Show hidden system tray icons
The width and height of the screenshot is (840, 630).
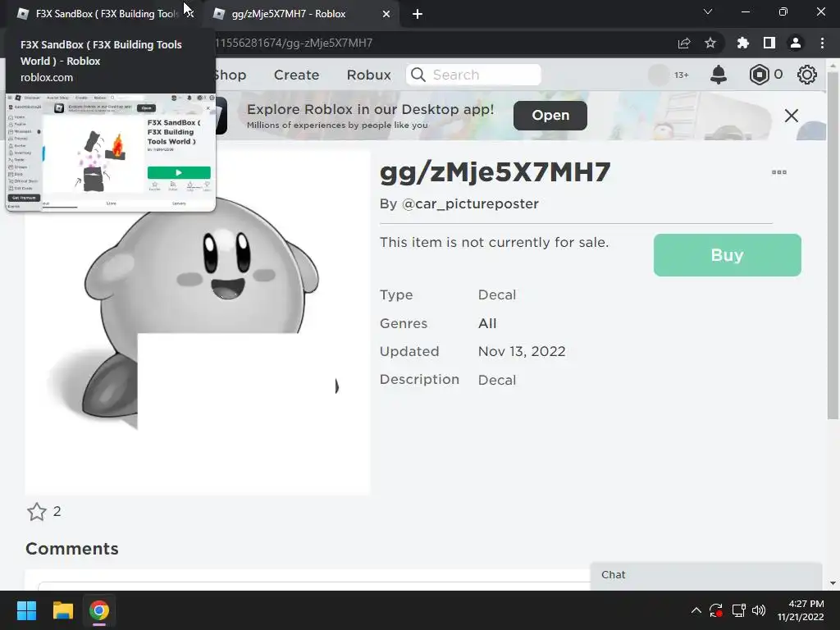point(696,610)
